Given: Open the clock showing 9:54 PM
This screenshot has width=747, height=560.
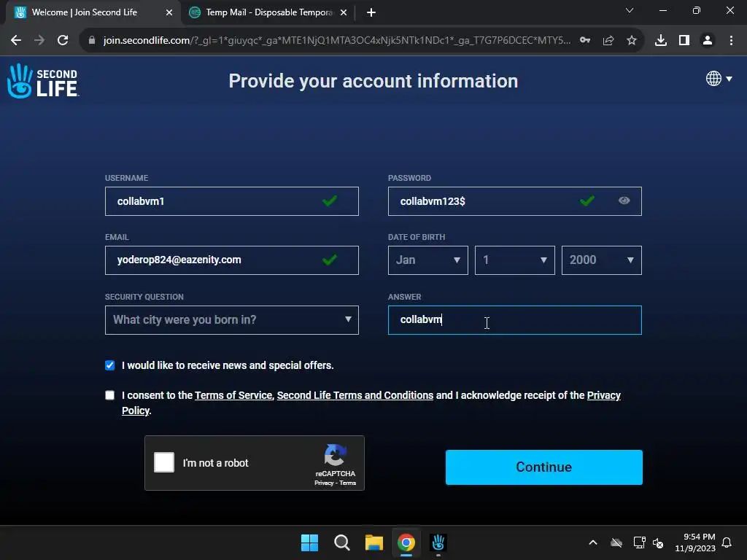Looking at the screenshot, I should click(695, 542).
